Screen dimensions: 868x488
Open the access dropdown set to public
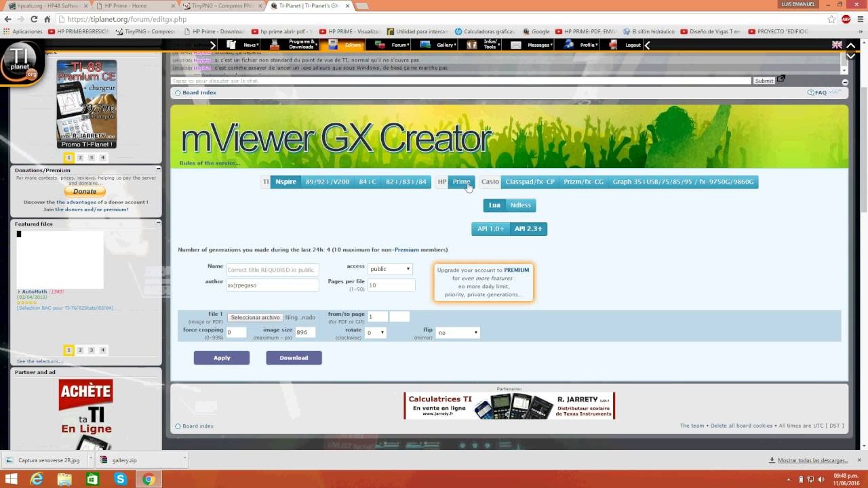pyautogui.click(x=390, y=269)
